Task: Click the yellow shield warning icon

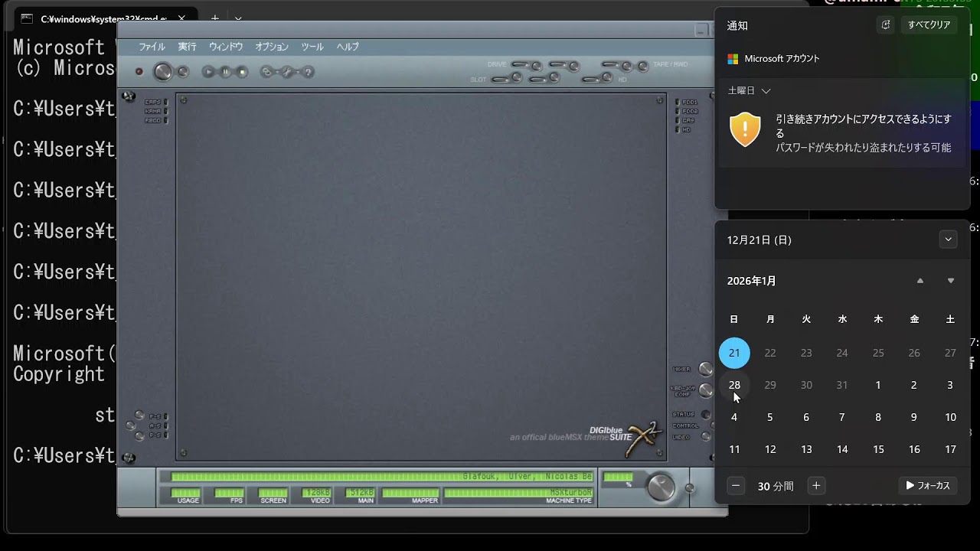Action: coord(745,129)
